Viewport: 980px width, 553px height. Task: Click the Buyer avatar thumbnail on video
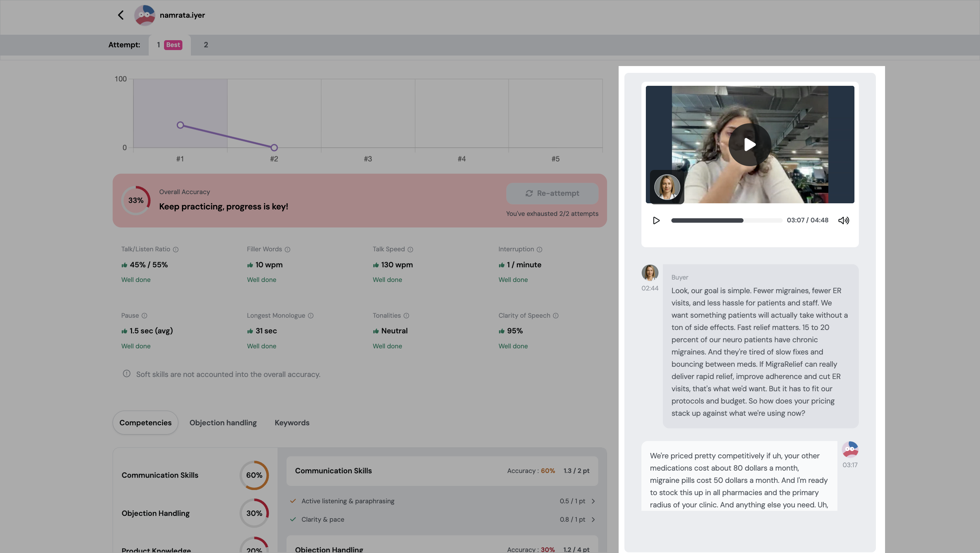coord(667,187)
